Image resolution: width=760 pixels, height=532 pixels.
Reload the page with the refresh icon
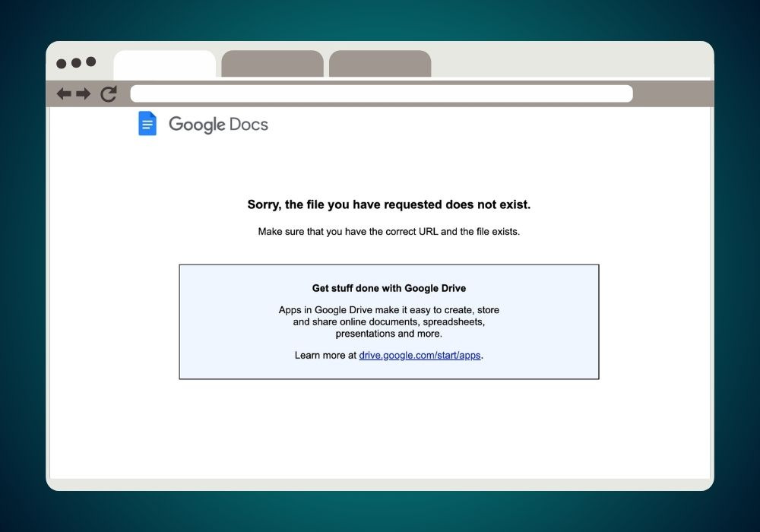point(109,93)
